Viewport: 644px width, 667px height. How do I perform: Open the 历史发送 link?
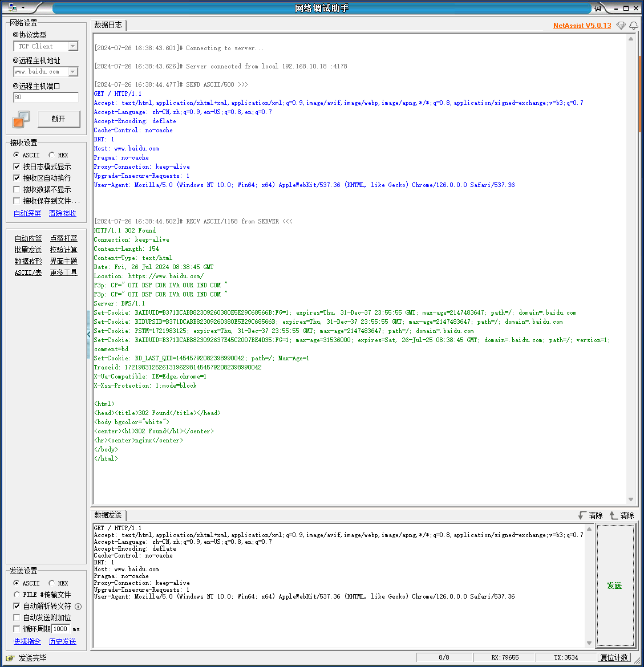tap(63, 641)
